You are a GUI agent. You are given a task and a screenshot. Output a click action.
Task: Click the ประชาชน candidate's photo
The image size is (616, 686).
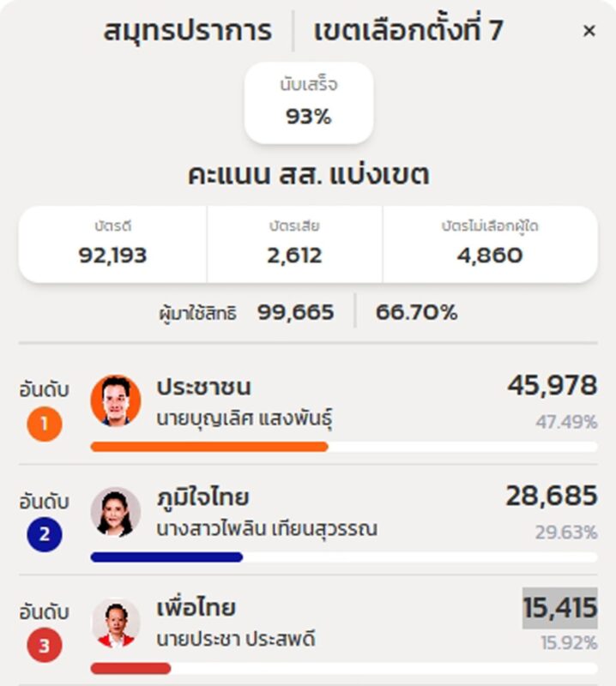click(116, 400)
